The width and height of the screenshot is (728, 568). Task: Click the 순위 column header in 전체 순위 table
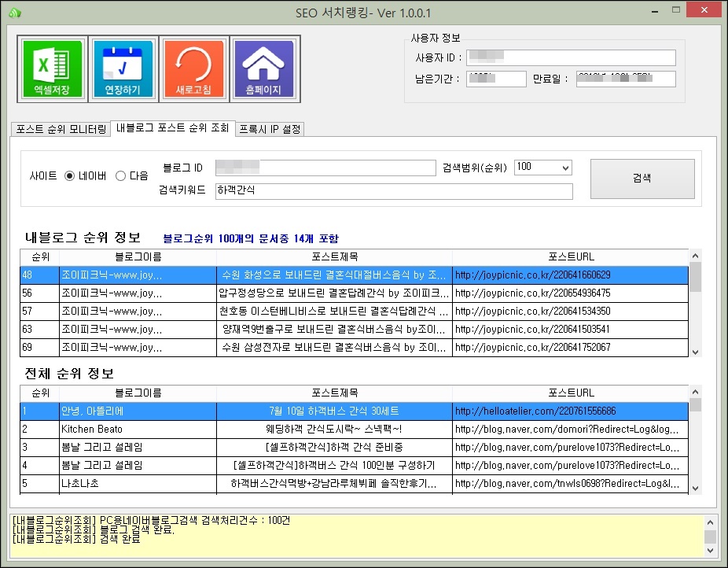pos(39,392)
